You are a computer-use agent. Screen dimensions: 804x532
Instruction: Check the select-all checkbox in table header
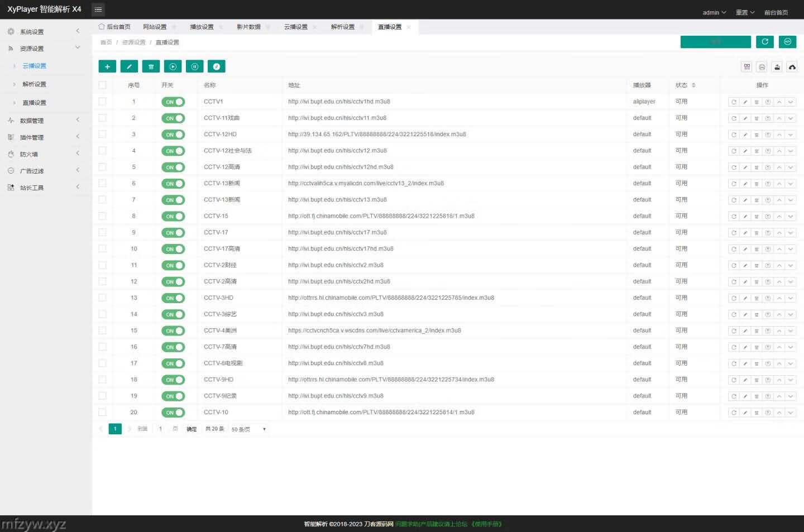(102, 85)
